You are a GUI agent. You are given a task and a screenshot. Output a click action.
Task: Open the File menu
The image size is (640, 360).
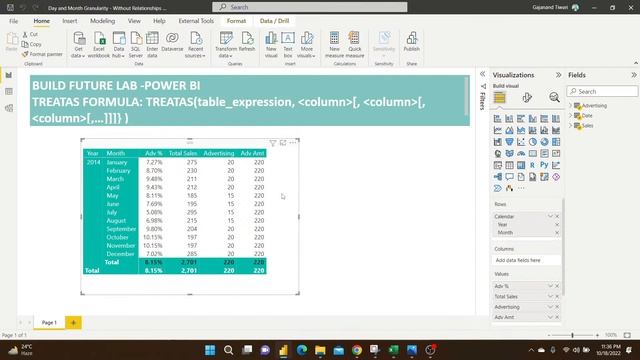[x=13, y=21]
